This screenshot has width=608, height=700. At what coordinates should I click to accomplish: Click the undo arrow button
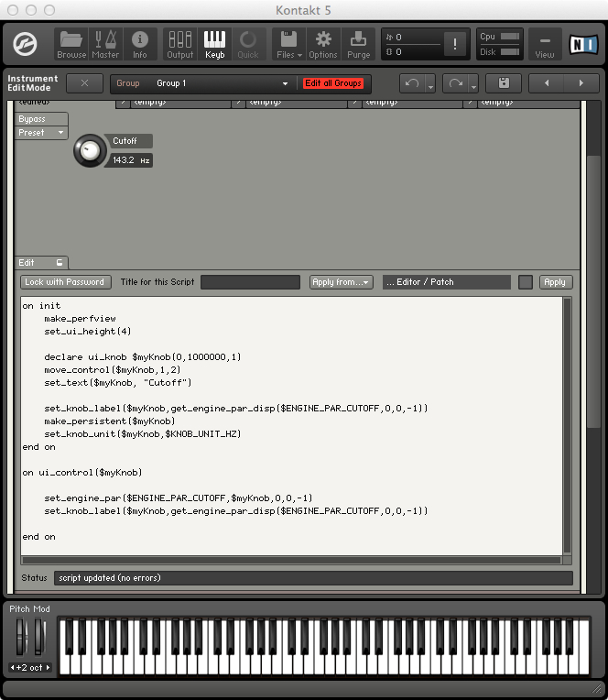412,83
